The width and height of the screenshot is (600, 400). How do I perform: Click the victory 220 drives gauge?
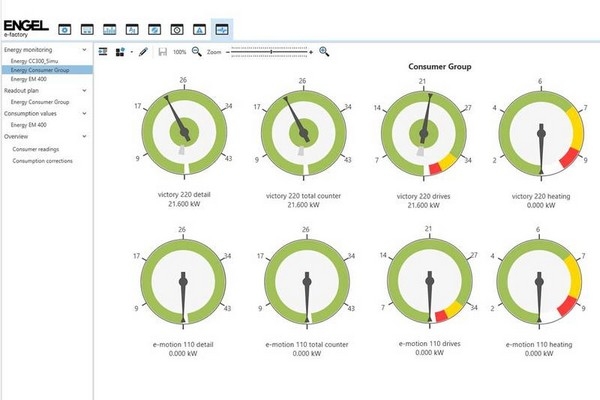424,134
